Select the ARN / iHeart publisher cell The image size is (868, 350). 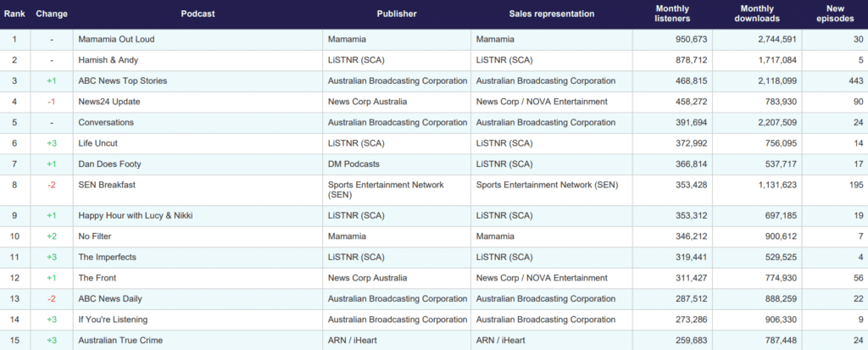point(352,341)
